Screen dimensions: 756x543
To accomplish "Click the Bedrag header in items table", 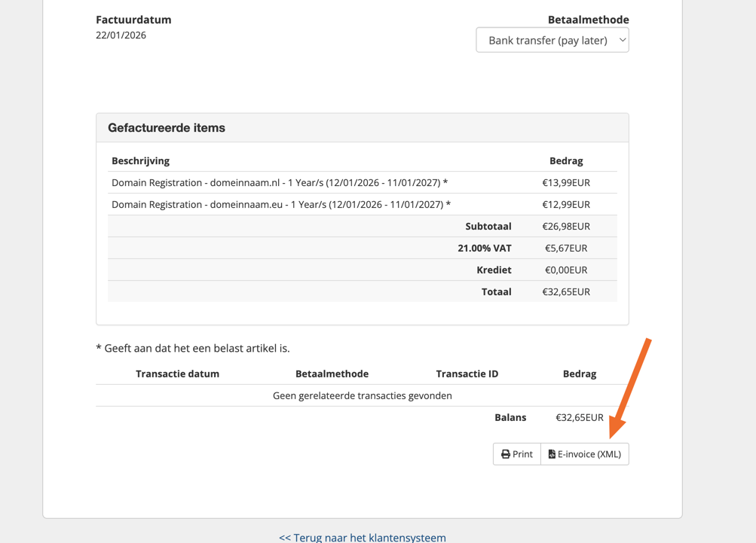I will pos(565,160).
